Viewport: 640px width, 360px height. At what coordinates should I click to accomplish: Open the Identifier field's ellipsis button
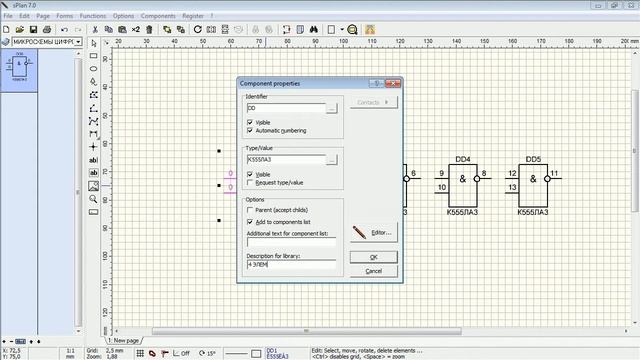(332, 108)
